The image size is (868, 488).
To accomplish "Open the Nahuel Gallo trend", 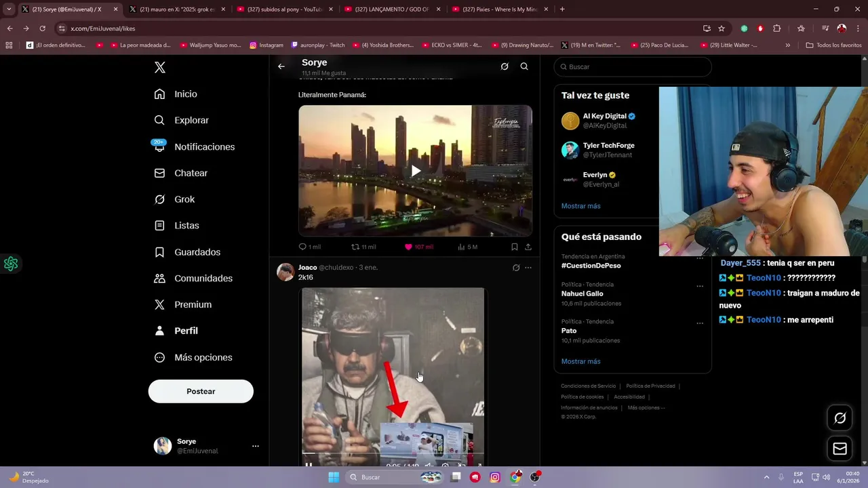I will (582, 293).
